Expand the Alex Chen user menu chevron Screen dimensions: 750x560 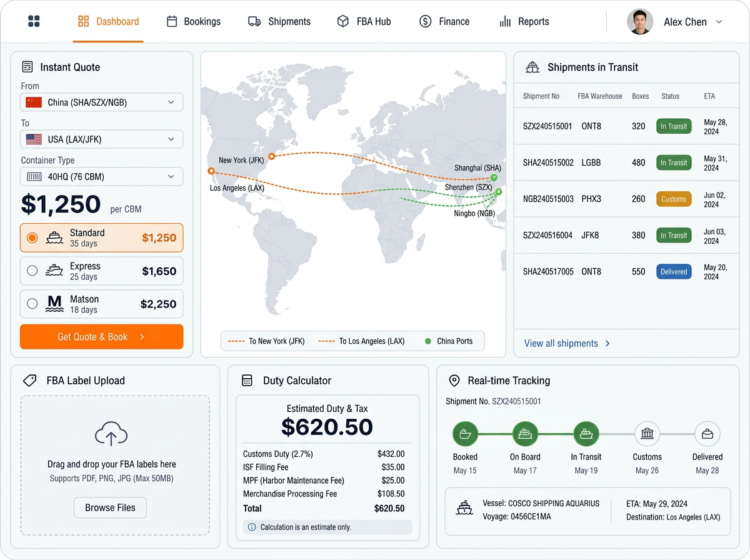(719, 22)
